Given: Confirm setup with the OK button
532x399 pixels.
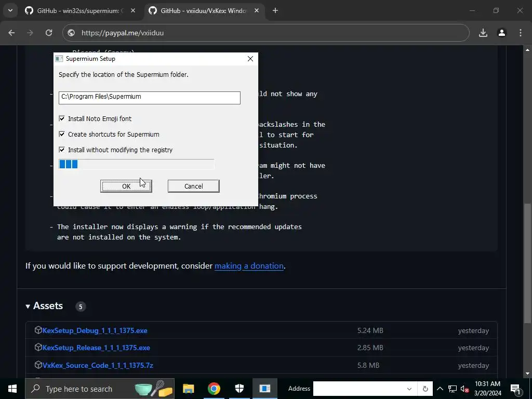Looking at the screenshot, I should [126, 186].
